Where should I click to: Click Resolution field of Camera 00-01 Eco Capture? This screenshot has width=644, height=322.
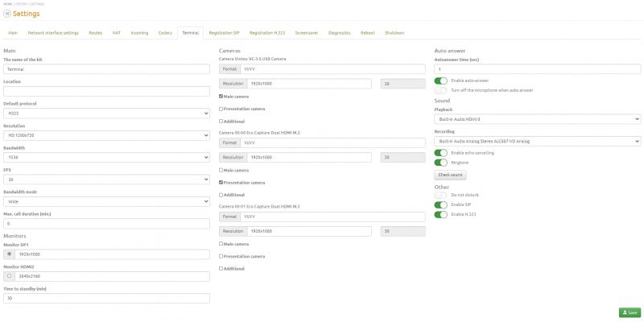pos(309,231)
